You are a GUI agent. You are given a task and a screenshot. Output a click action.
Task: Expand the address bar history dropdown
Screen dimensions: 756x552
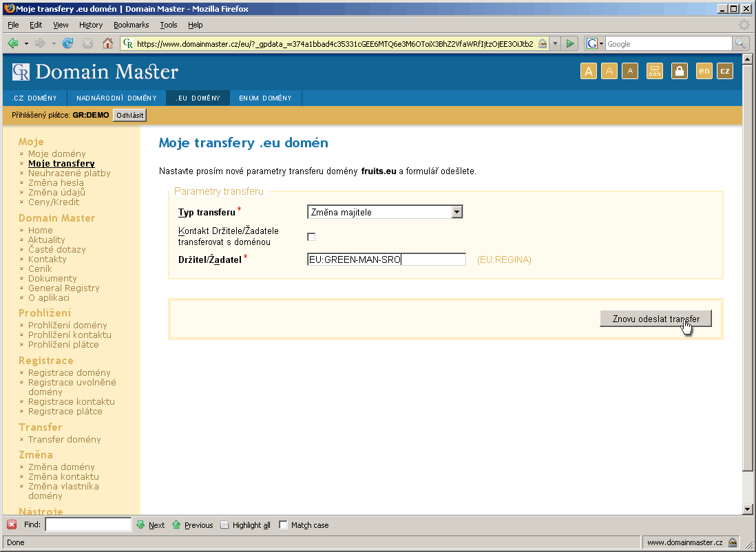click(555, 43)
